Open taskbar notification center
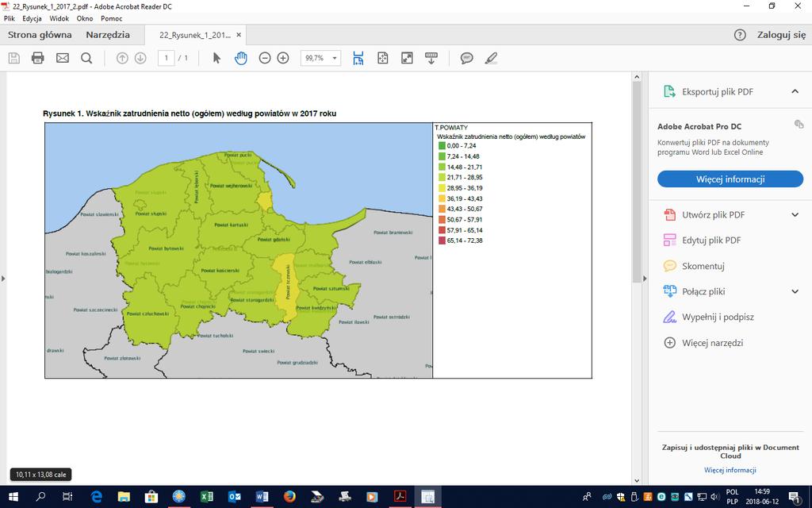812x508 pixels. [795, 497]
